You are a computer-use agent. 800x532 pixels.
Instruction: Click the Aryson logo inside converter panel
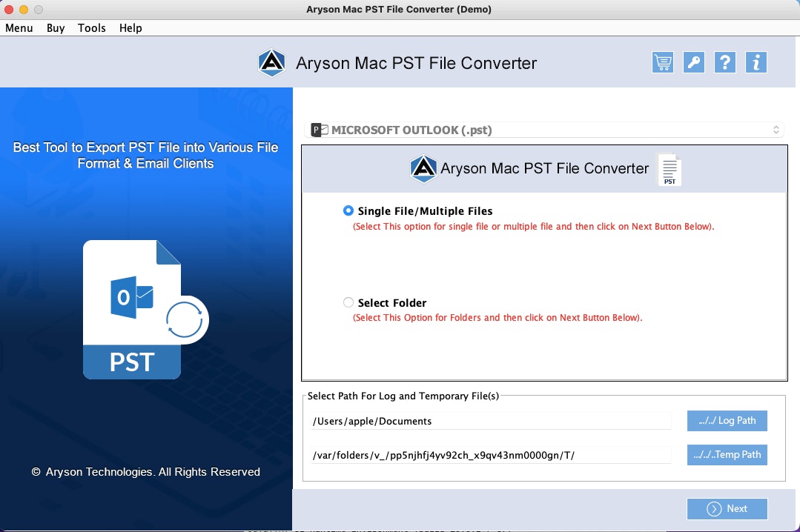tap(423, 168)
